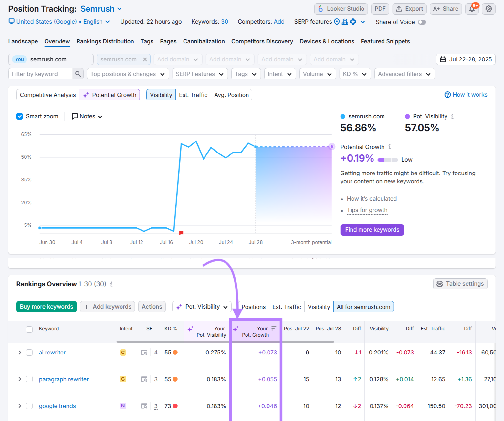The width and height of the screenshot is (504, 421).
Task: Open the Cannibalization tab
Action: pyautogui.click(x=204, y=41)
